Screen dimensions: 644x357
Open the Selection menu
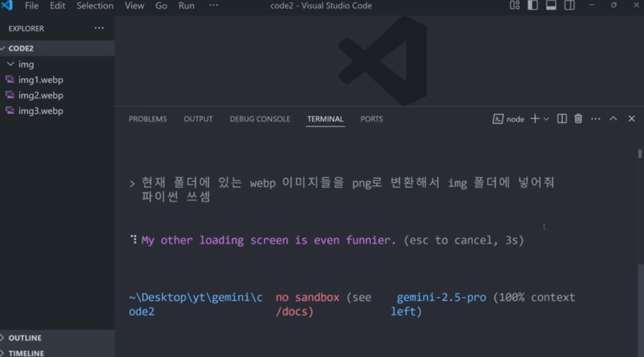tap(95, 6)
